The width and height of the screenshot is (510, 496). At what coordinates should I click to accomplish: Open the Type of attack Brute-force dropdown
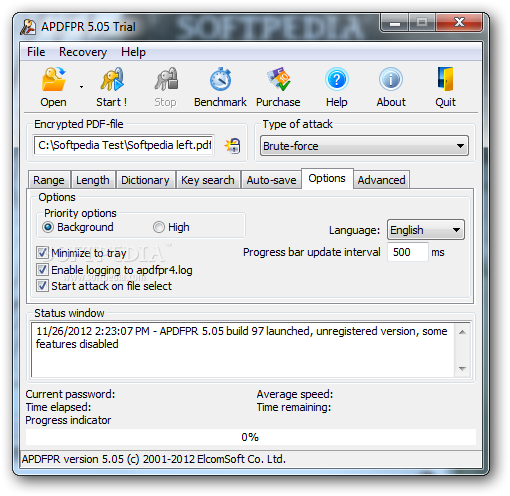click(364, 146)
